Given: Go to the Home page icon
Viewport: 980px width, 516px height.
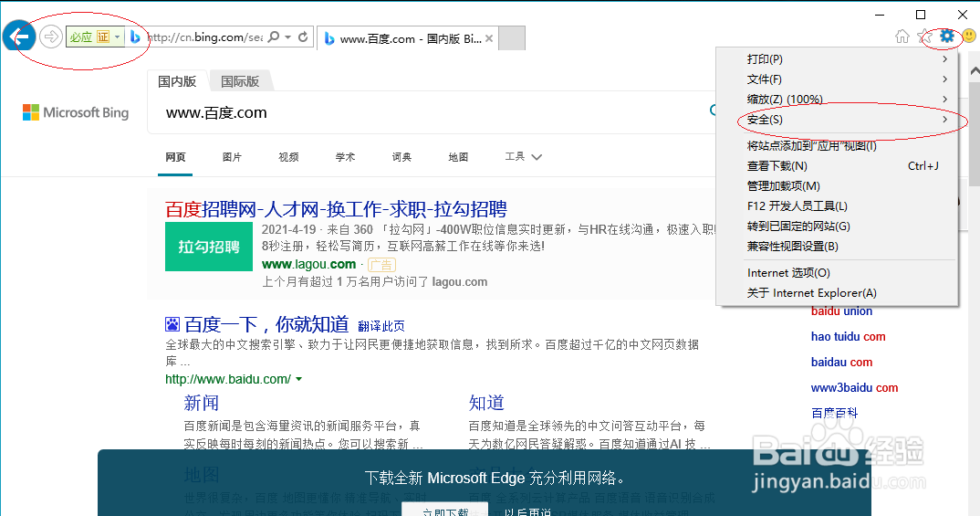Looking at the screenshot, I should [x=902, y=37].
